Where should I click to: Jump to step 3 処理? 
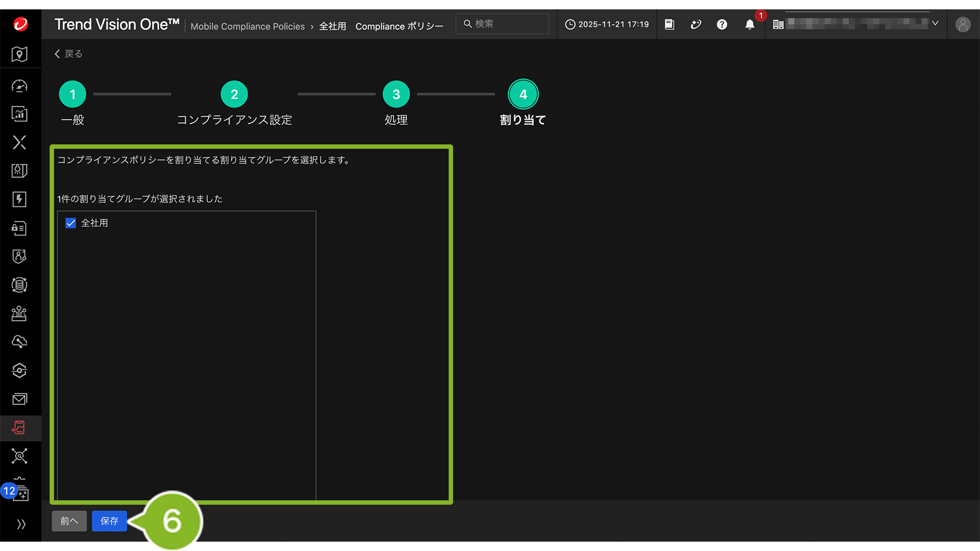[x=396, y=95]
